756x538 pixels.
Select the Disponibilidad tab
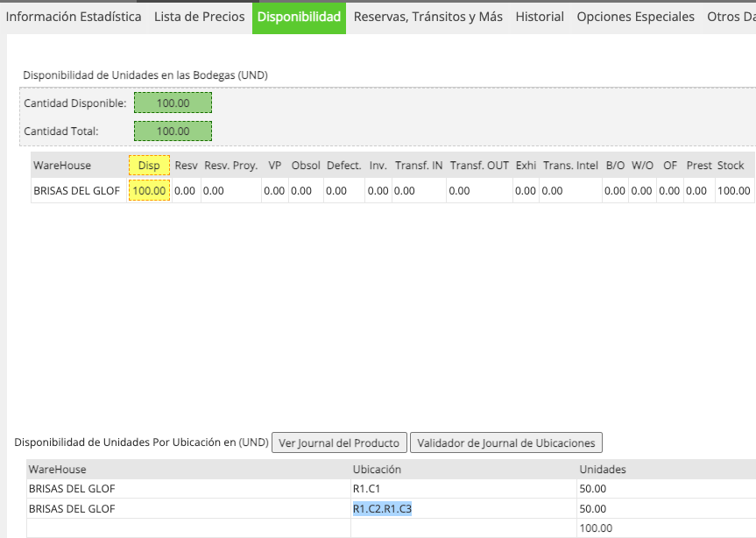pos(299,18)
